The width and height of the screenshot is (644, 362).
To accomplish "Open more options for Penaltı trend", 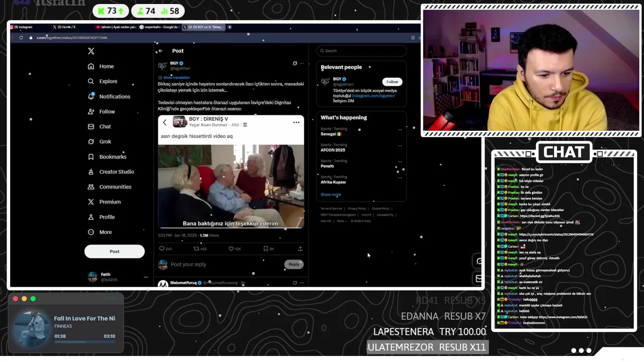I will [x=400, y=162].
